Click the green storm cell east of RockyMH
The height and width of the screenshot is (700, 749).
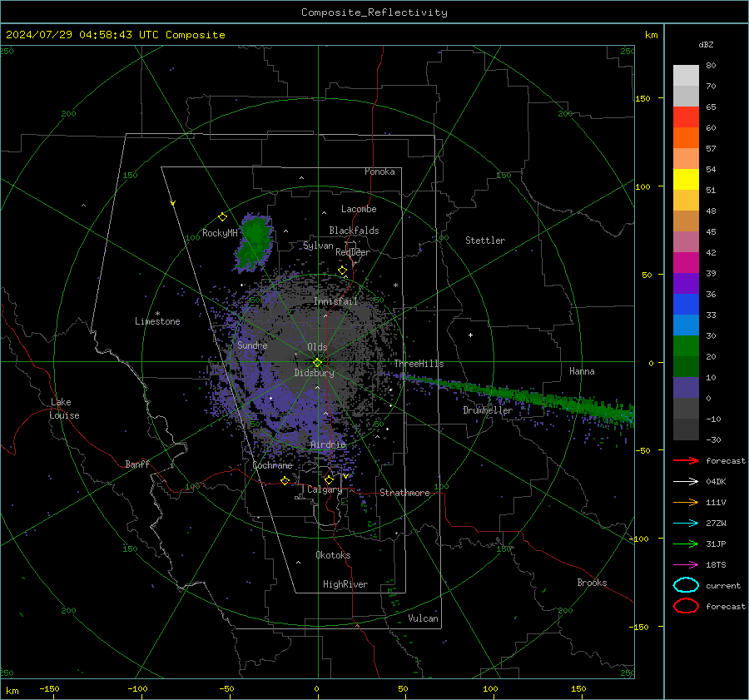[254, 243]
